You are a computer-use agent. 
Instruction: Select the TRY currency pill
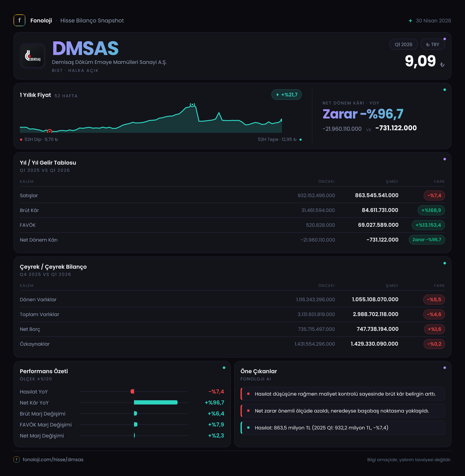pyautogui.click(x=432, y=44)
